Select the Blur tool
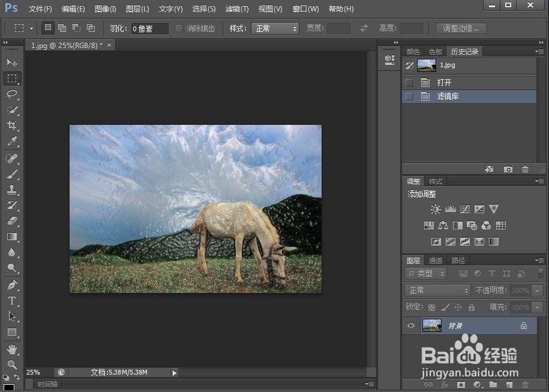The image size is (549, 392). tap(12, 252)
